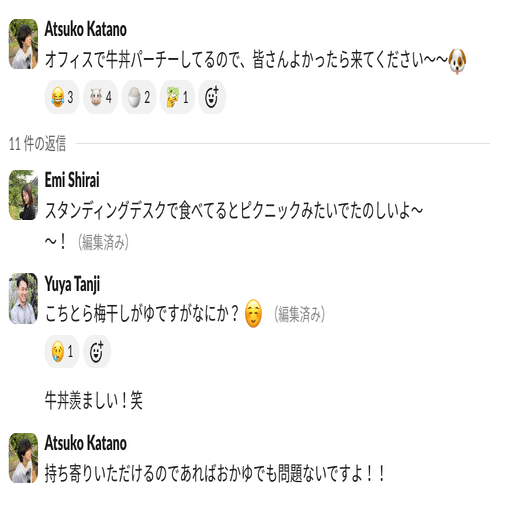Click the dancing character reaction with count 1
The image size is (505, 505).
[x=177, y=97]
